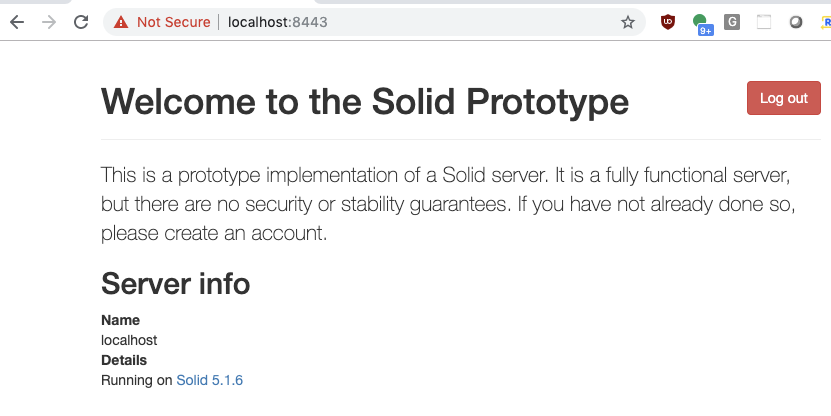Click the Server info heading

[175, 283]
